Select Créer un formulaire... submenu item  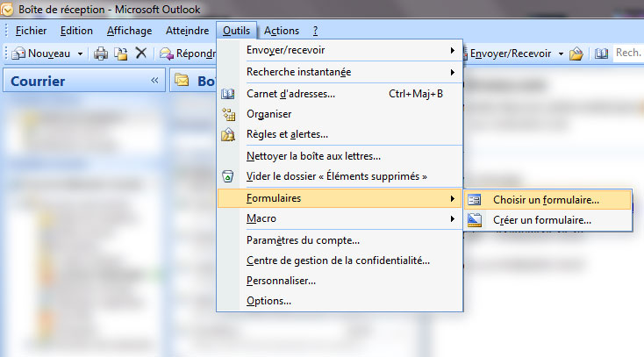[547, 220]
